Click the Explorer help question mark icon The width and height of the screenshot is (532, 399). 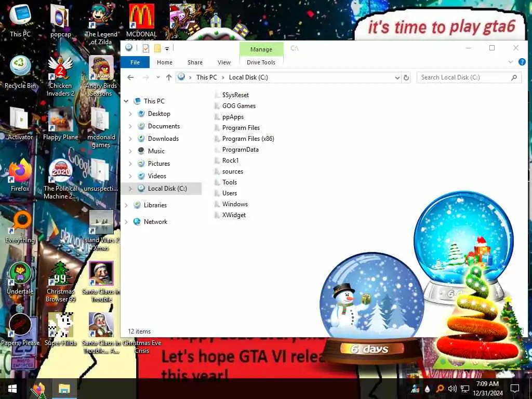(x=522, y=62)
